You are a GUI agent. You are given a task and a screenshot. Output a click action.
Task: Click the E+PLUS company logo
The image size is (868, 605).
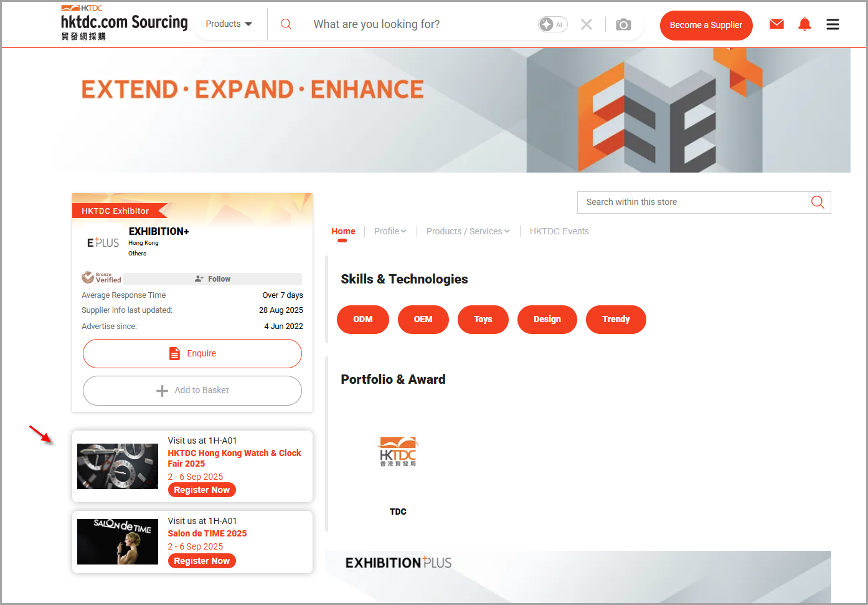(103, 242)
